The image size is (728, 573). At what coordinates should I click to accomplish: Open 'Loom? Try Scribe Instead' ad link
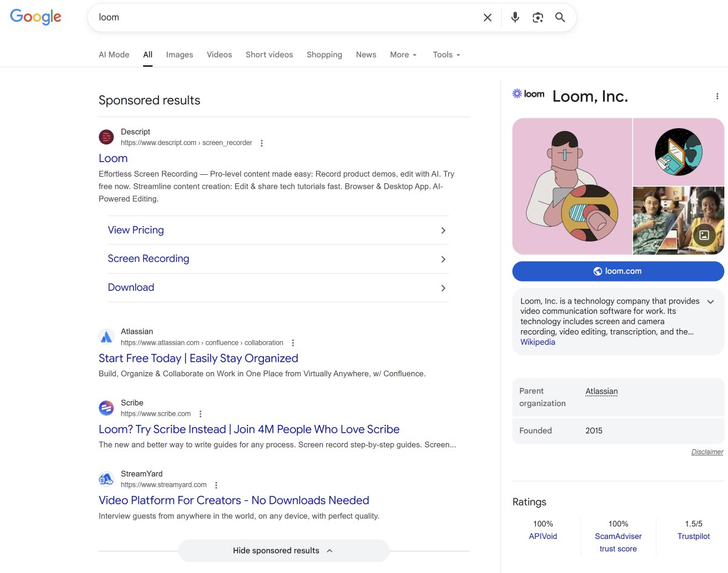[x=249, y=429]
